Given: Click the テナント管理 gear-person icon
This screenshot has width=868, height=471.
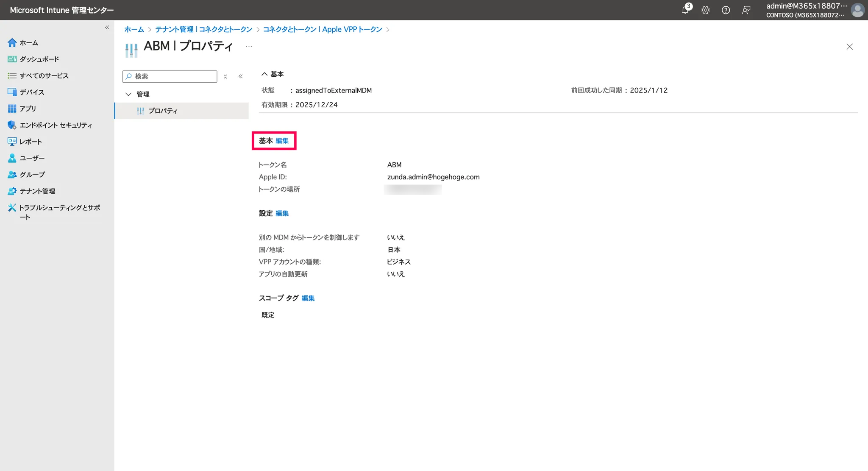Looking at the screenshot, I should 12,191.
